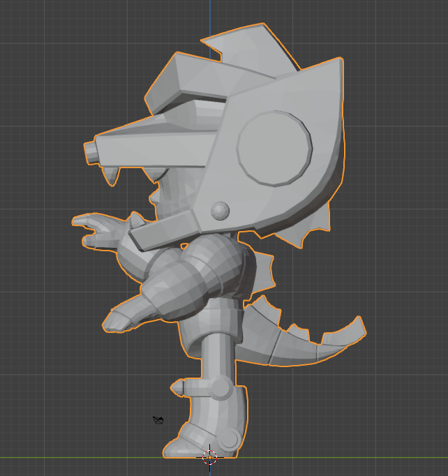Click the red-white 3D cursor at origin

coord(209,457)
